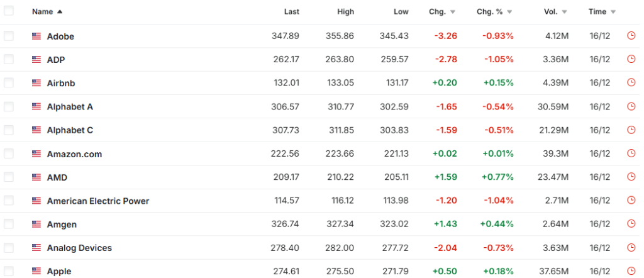
Task: Open the American Electric Power link
Action: 98,201
